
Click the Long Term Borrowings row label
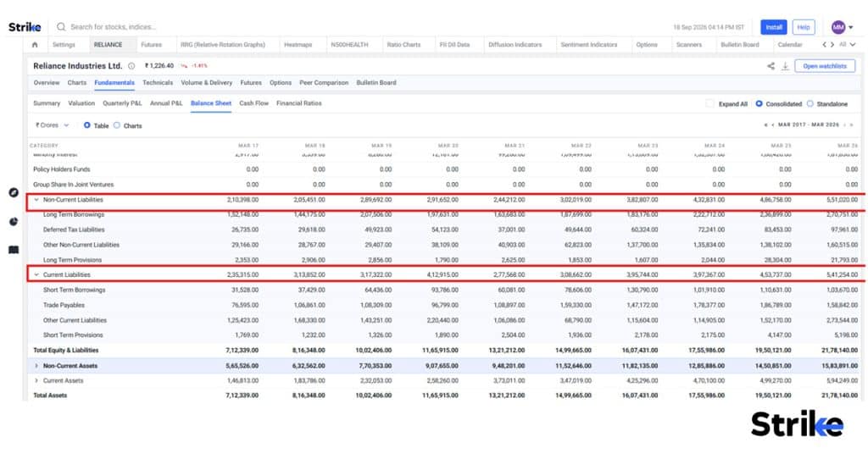pyautogui.click(x=74, y=214)
